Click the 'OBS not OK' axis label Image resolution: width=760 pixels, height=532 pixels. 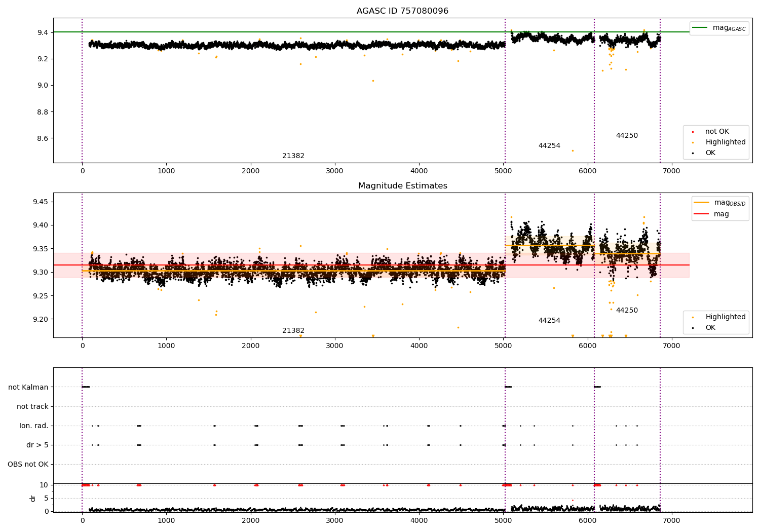tap(28, 465)
